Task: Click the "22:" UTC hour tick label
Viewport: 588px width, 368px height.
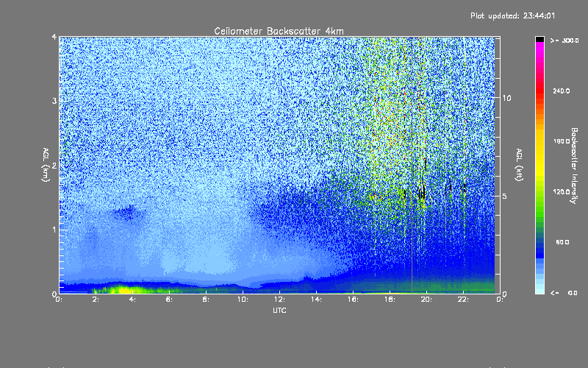Action: tap(463, 300)
